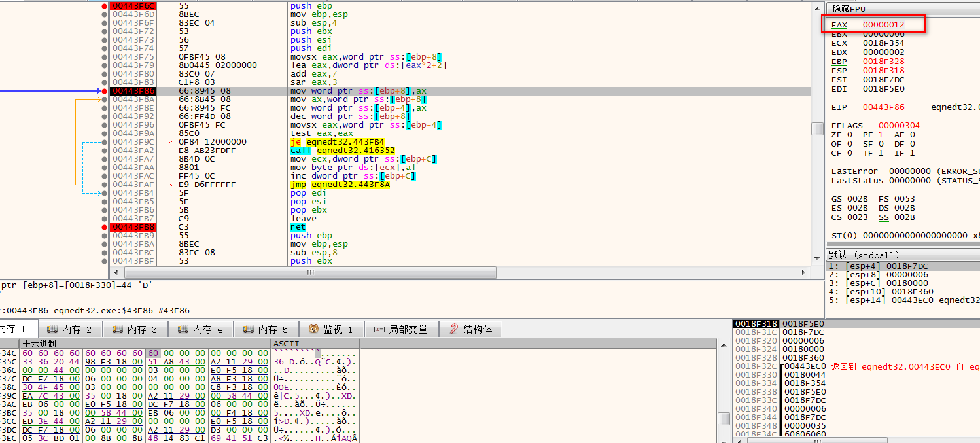Select EDI register value 0018F5E0
This screenshot has height=443, width=980.
coord(883,89)
